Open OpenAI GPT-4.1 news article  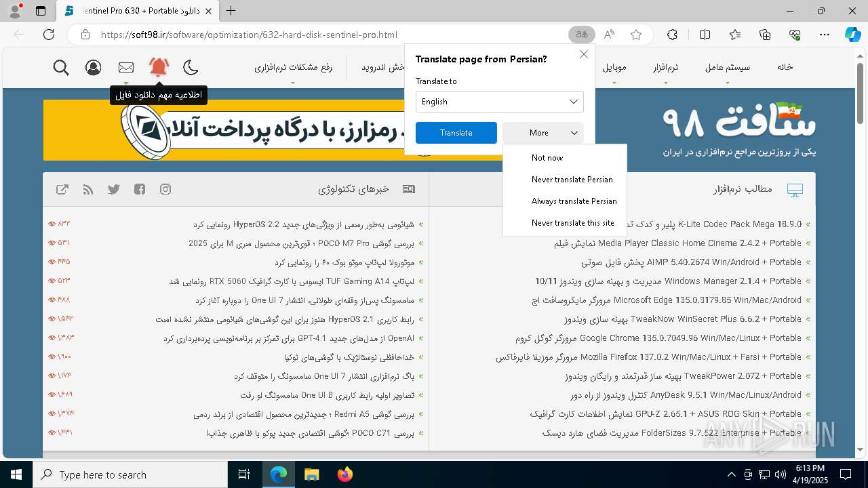[289, 338]
